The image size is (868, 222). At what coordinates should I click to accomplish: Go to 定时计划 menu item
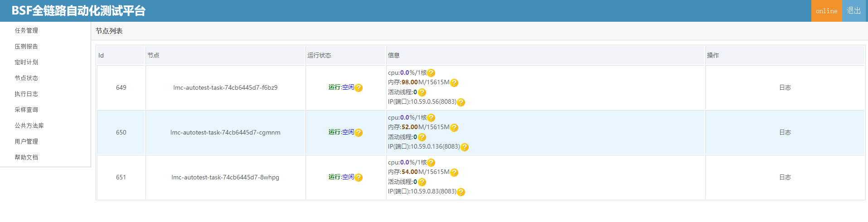(x=26, y=62)
